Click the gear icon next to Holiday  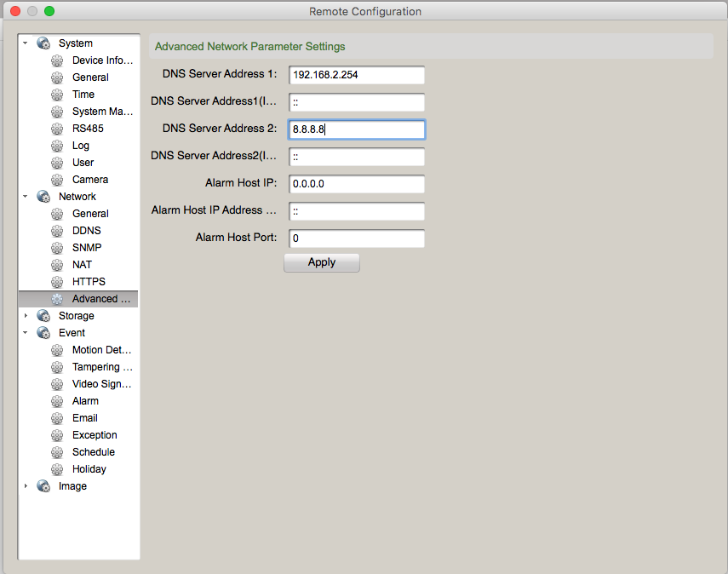tap(57, 469)
